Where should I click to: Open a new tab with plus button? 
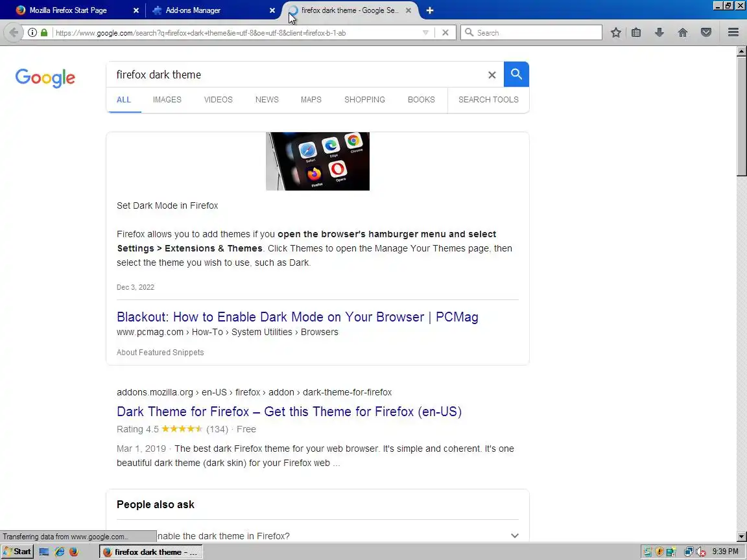click(x=430, y=10)
